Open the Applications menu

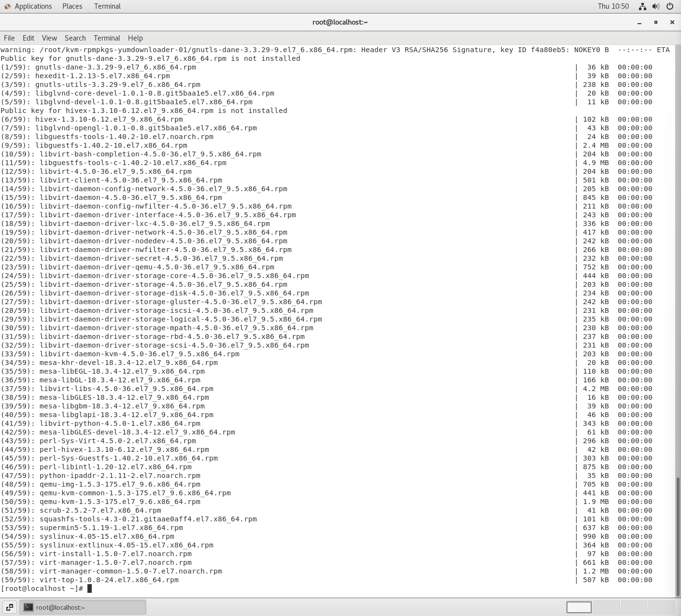point(33,6)
